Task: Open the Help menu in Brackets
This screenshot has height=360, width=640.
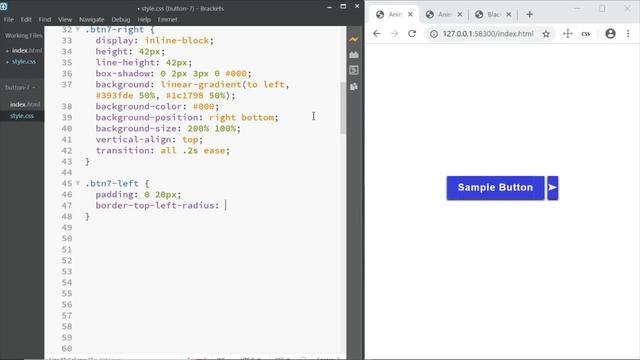Action: 144,20
